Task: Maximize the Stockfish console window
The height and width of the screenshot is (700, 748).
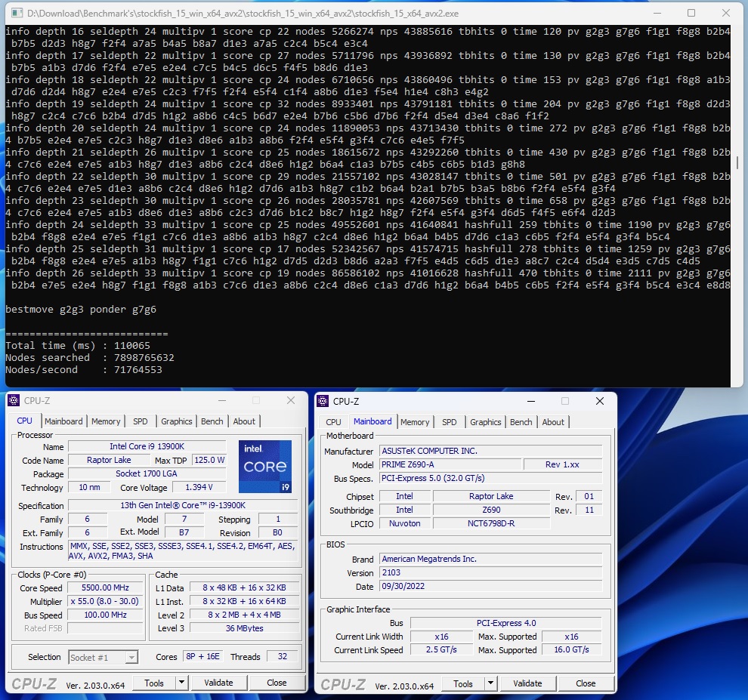Action: point(691,13)
